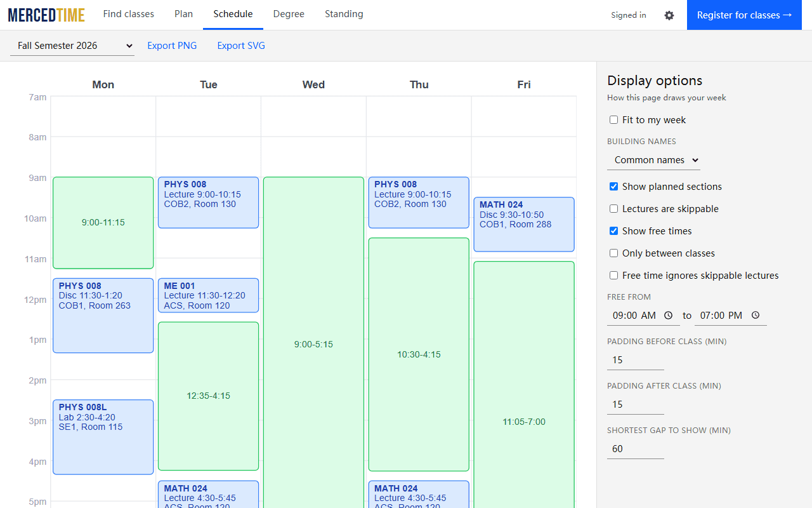Screen dimensions: 812x508
Task: Click Friday free time 11:05-7:00
Action: pos(524,385)
